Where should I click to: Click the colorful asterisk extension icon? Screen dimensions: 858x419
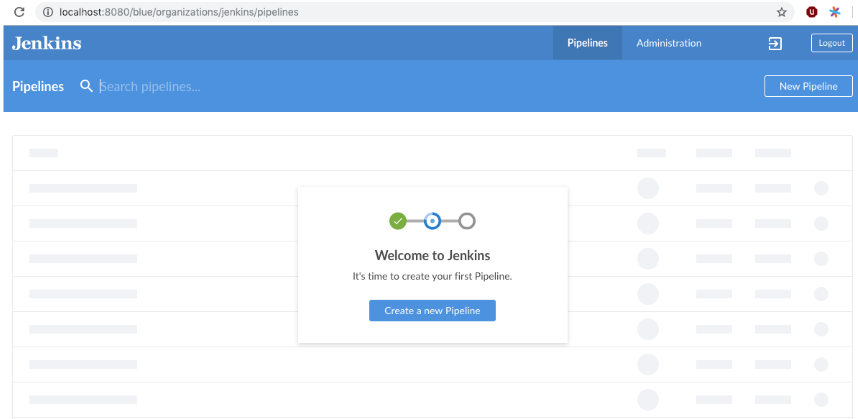[x=835, y=12]
